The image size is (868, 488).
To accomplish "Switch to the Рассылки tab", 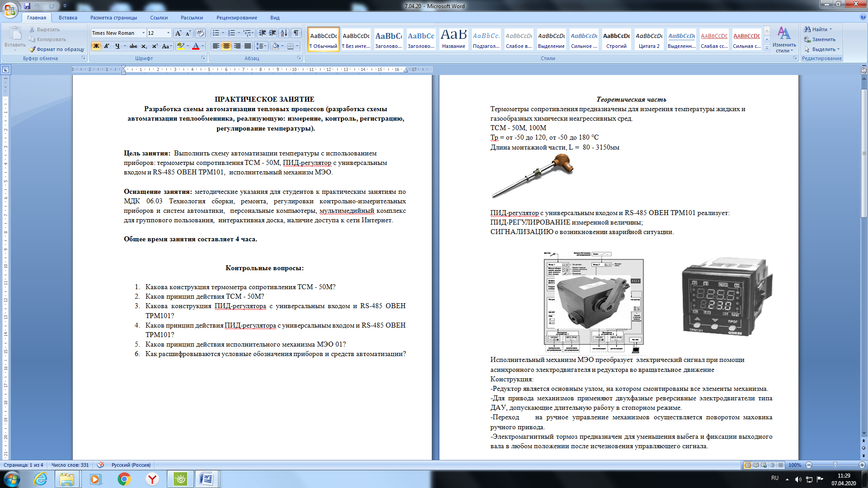I will [x=192, y=18].
